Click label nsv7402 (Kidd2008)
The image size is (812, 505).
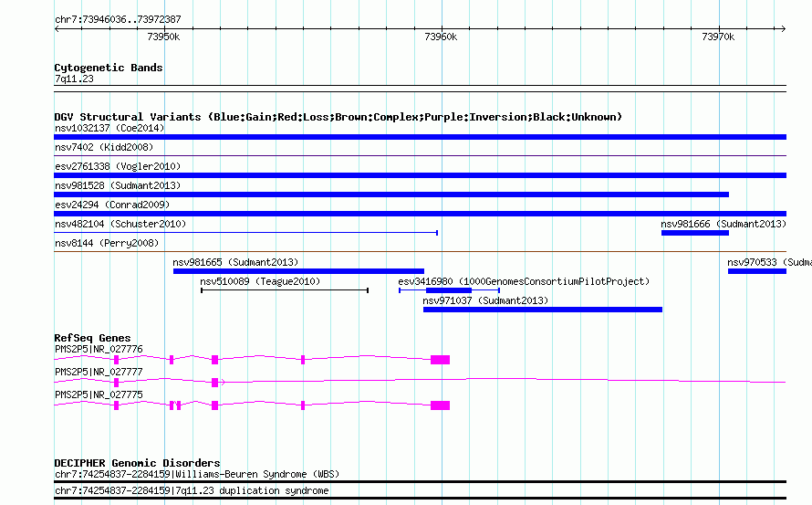coord(104,147)
